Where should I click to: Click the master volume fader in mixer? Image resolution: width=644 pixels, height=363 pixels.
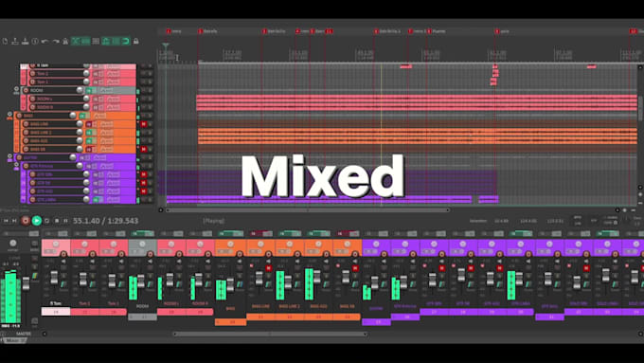point(26,283)
